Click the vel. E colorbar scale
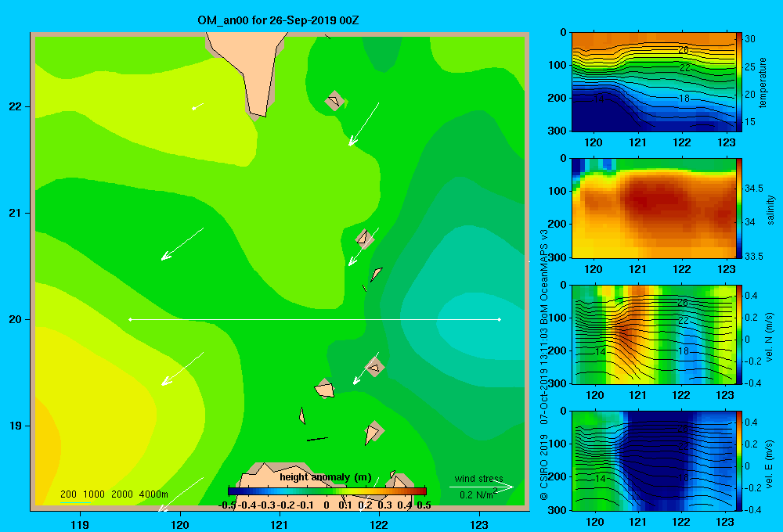The height and width of the screenshot is (532, 783). (739, 461)
